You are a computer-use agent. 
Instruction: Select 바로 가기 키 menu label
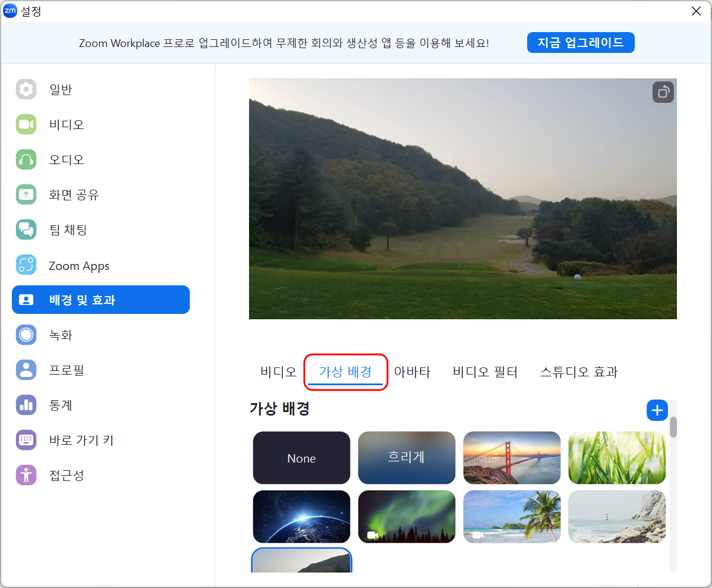coord(81,441)
